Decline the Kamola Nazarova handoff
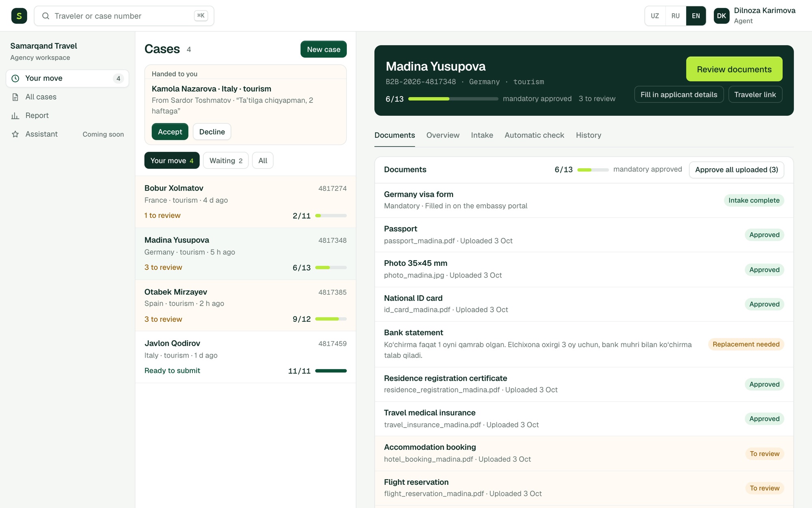 pos(212,132)
